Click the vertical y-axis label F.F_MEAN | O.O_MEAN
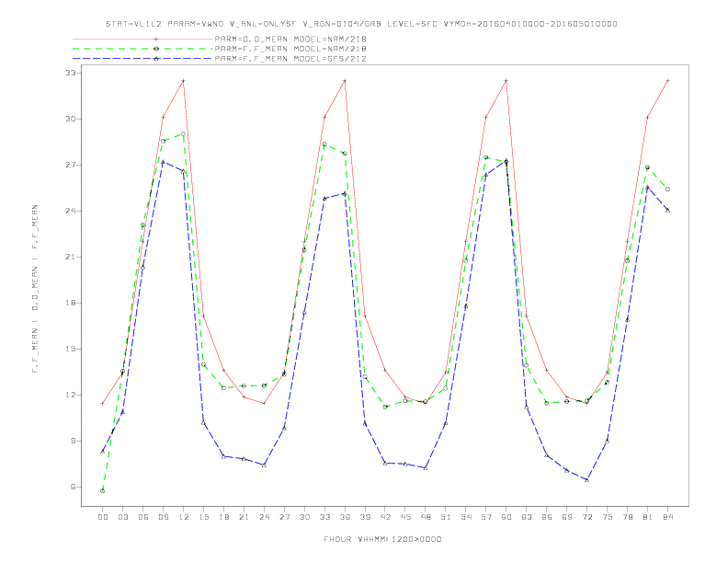The image size is (728, 563). click(x=35, y=289)
